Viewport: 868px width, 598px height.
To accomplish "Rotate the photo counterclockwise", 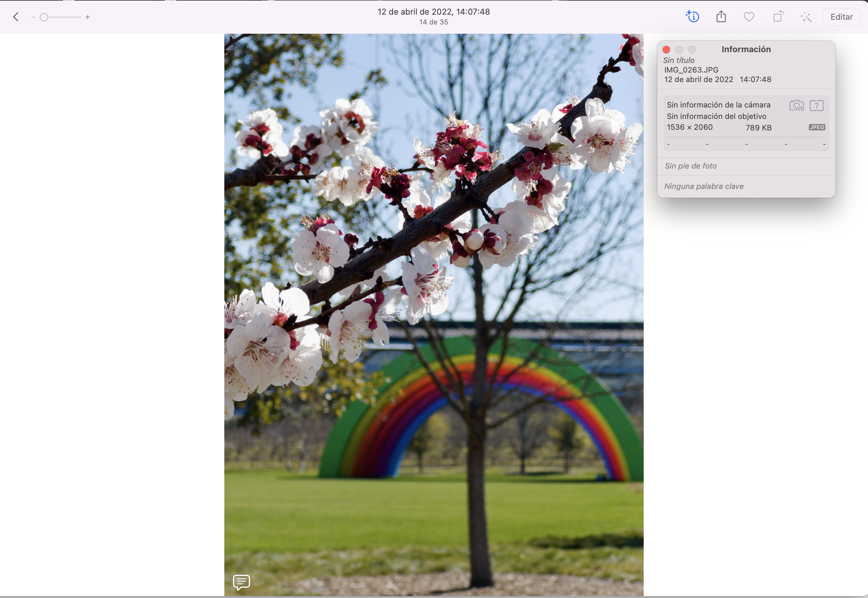I will point(778,17).
